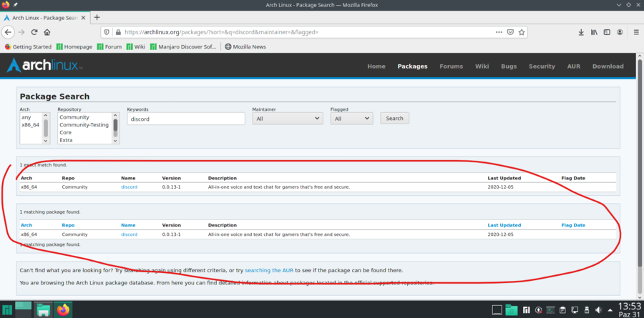The height and width of the screenshot is (318, 644).
Task: Sort results by Last Updated header
Action: point(504,225)
